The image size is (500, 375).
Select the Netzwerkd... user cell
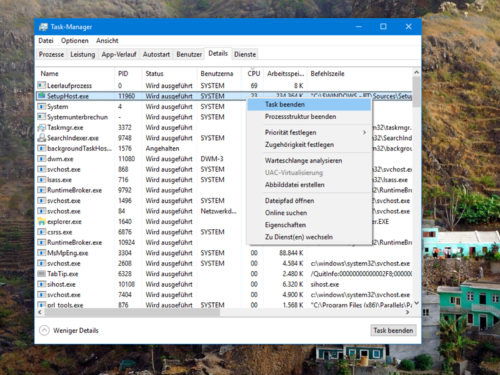tap(218, 211)
